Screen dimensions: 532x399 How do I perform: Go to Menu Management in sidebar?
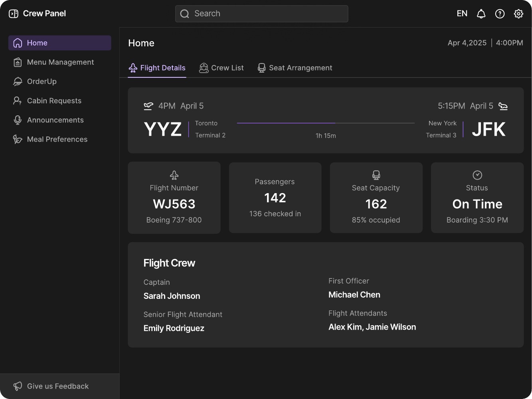coord(60,62)
